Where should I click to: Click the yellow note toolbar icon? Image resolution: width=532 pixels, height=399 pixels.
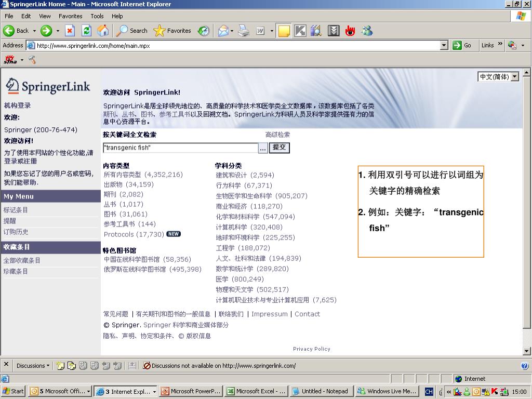tap(284, 31)
